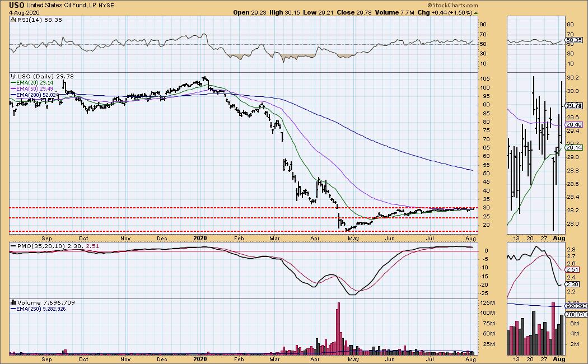The image size is (588, 364).
Task: Click the -25 PMO axis label
Action: tap(486, 293)
